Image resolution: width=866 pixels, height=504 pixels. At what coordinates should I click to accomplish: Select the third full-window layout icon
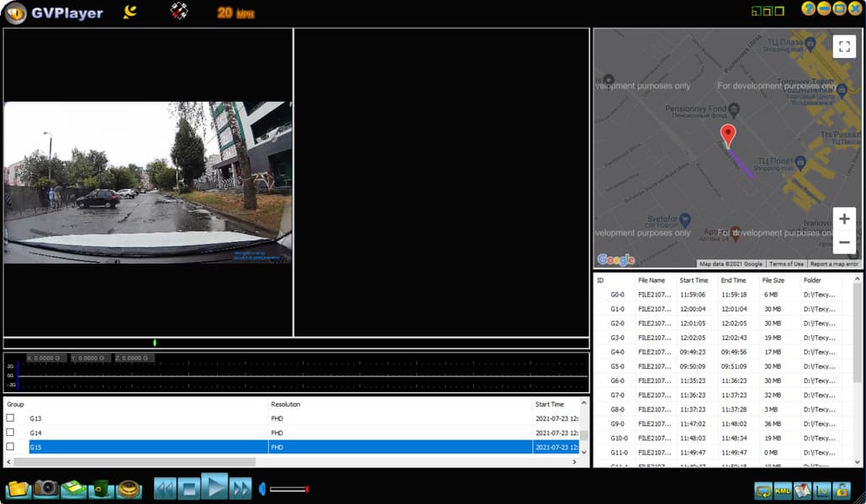pos(779,11)
